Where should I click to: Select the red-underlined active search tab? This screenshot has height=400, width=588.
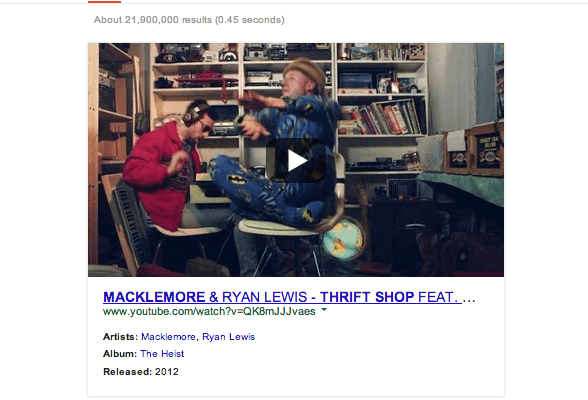tap(104, 2)
